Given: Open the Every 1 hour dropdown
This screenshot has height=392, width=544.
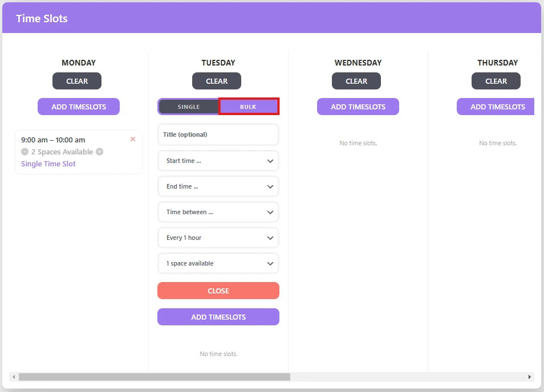Looking at the screenshot, I should click(218, 238).
